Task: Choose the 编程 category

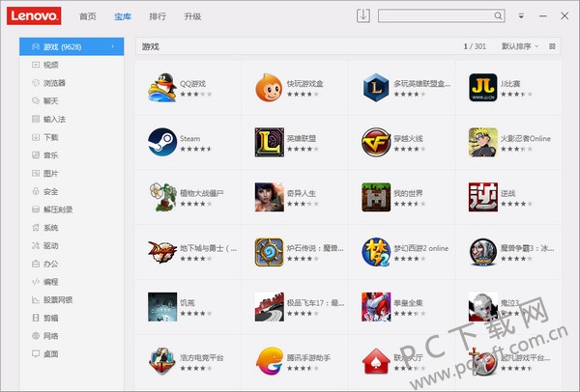Action: click(x=72, y=282)
